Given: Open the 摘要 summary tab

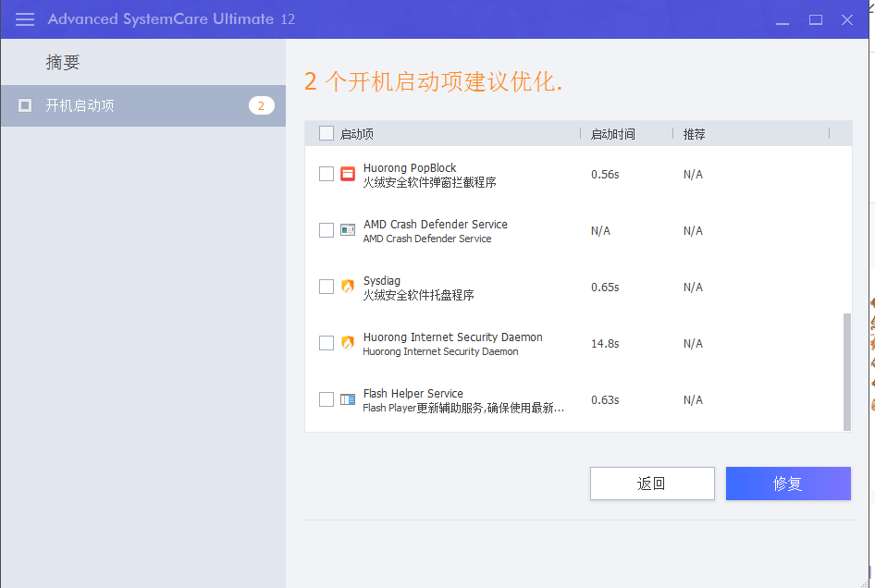Looking at the screenshot, I should [x=63, y=63].
